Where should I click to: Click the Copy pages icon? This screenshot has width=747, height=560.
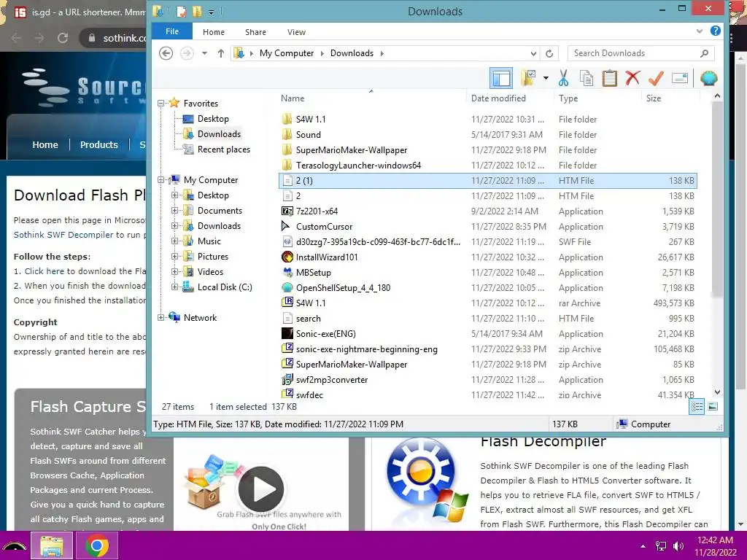[x=586, y=78]
